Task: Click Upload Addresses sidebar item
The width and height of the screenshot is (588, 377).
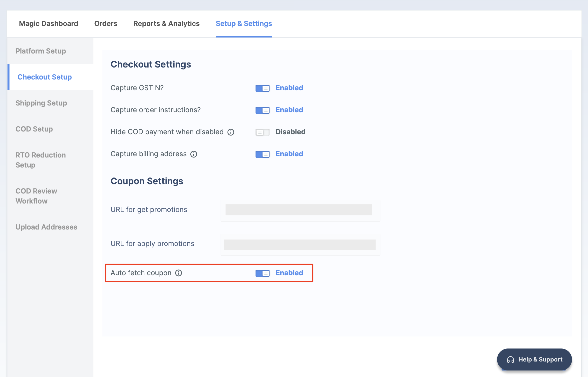Action: coord(46,227)
